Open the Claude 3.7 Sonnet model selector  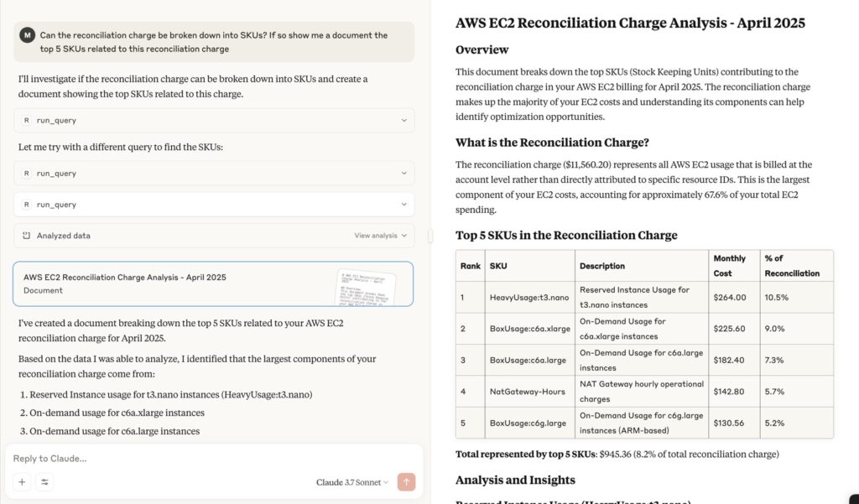click(x=352, y=482)
